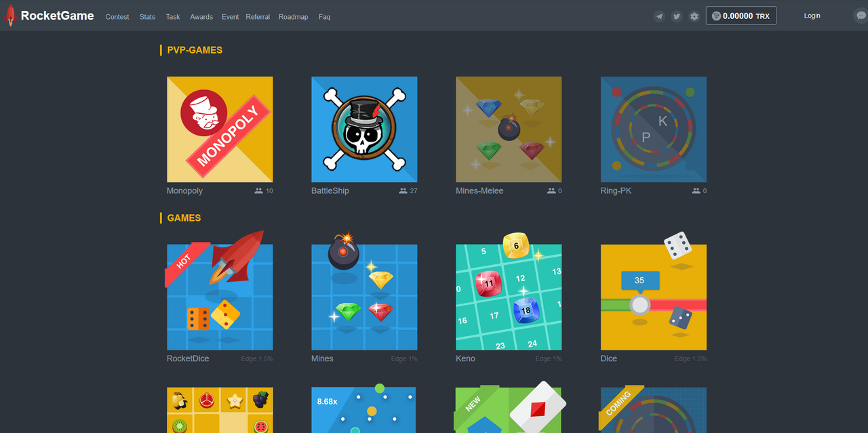Click the Mines 'Edge 1%' text
Image resolution: width=868 pixels, height=433 pixels.
coord(404,359)
